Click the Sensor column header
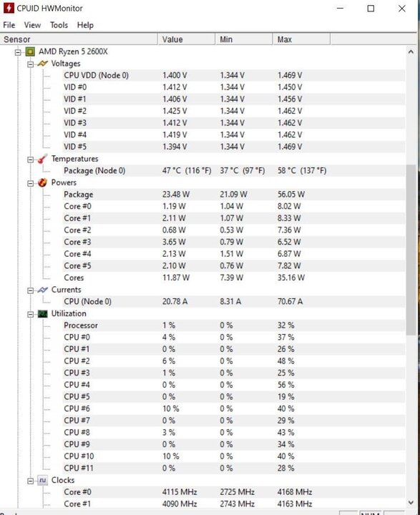 (x=79, y=39)
